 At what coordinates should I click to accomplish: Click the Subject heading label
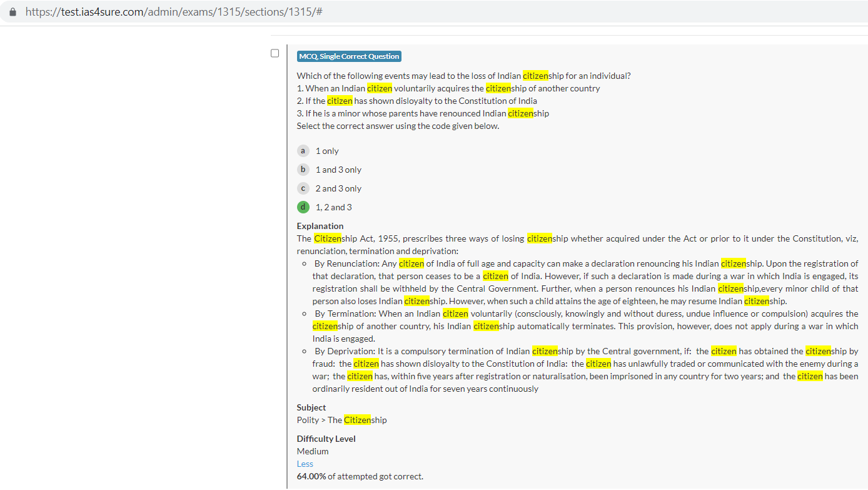[311, 407]
